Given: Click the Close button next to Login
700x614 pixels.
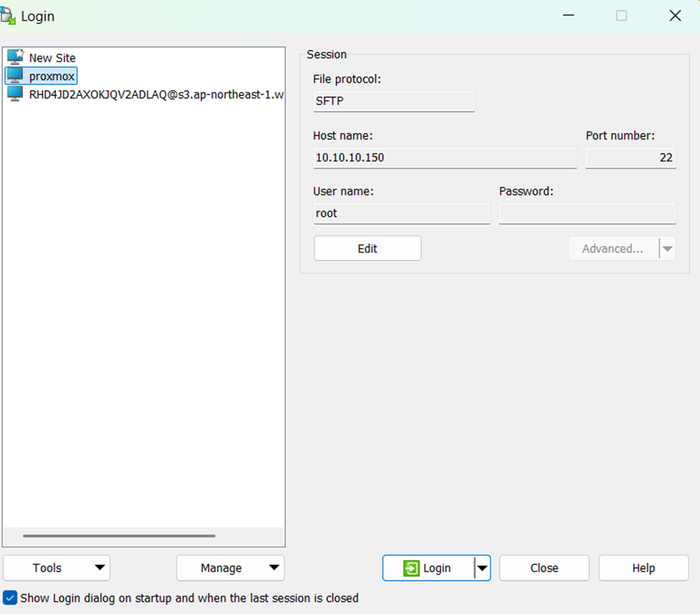Looking at the screenshot, I should 544,568.
